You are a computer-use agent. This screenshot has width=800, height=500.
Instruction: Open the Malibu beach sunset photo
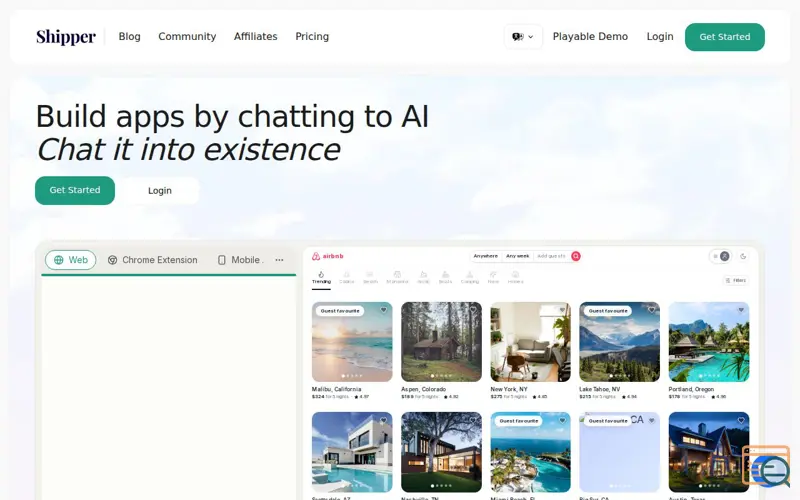pyautogui.click(x=352, y=342)
